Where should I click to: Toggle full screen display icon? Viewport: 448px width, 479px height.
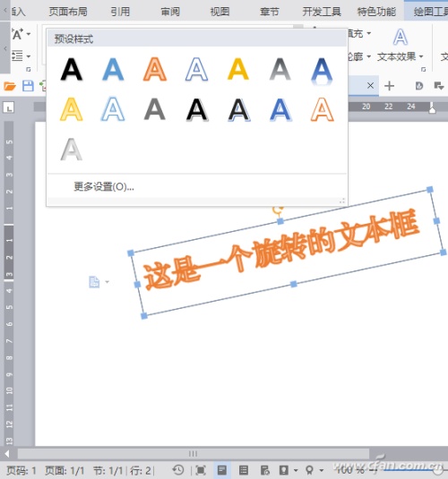click(x=201, y=470)
